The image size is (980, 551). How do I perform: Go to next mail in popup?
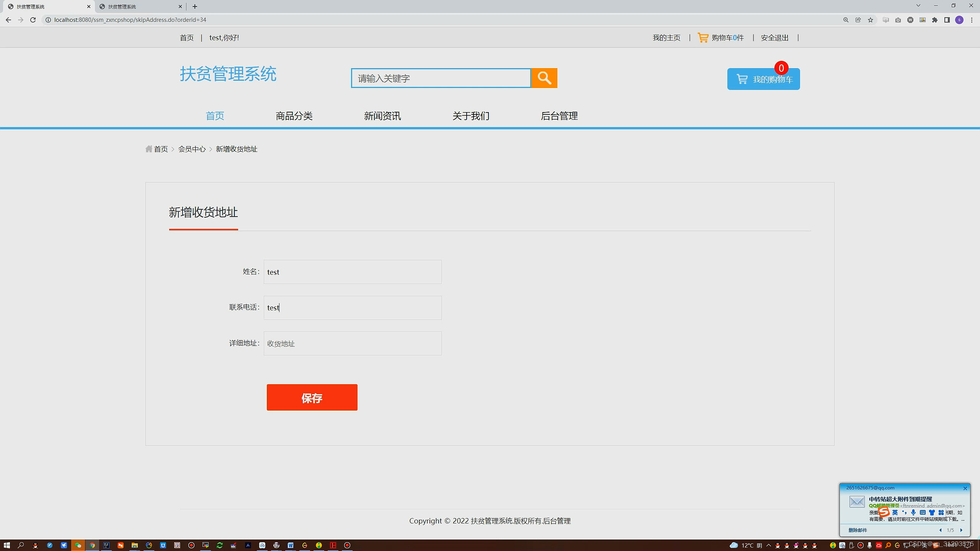pos(961,530)
